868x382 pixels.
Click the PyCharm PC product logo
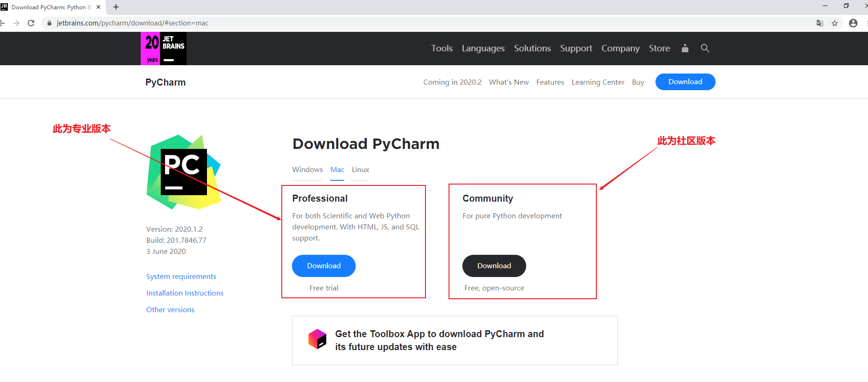pyautogui.click(x=184, y=172)
